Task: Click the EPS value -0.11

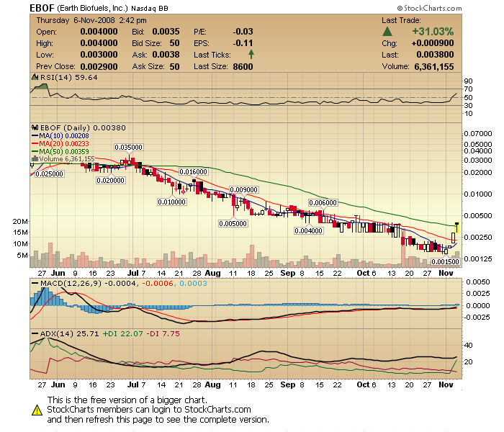Action: pyautogui.click(x=243, y=43)
